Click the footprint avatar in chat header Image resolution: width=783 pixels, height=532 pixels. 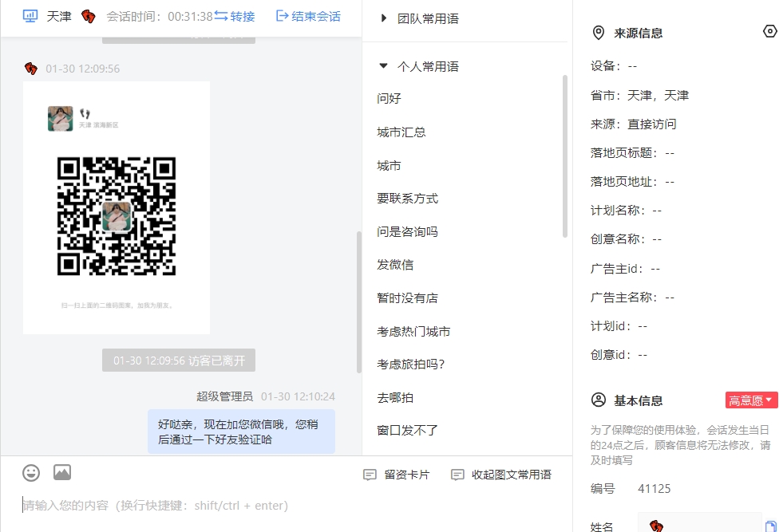[88, 16]
